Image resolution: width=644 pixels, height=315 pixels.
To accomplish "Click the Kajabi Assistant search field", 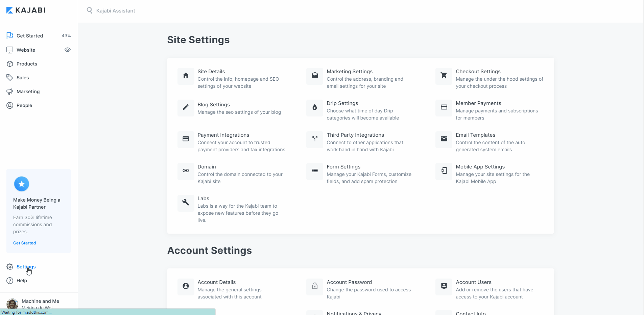I will click(116, 11).
